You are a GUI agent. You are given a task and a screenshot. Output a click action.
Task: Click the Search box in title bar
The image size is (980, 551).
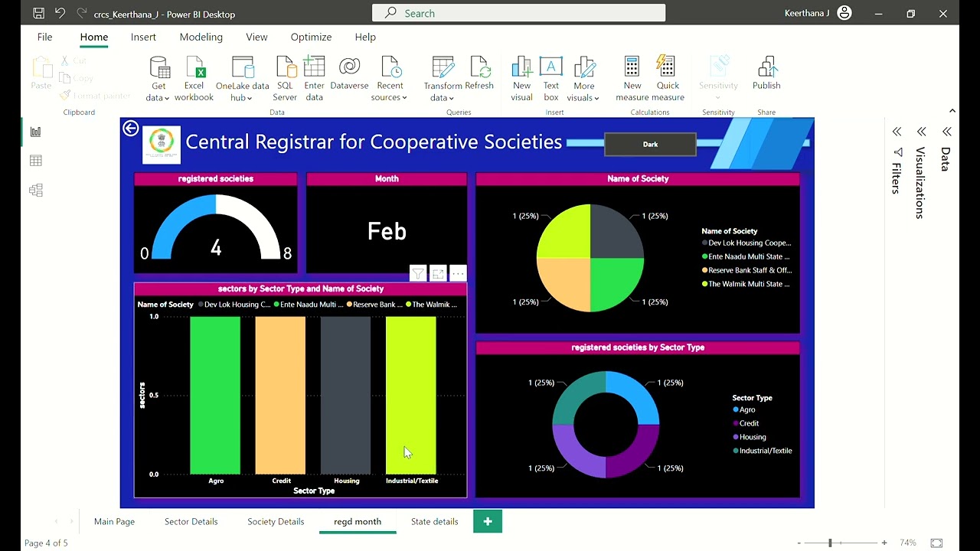519,13
